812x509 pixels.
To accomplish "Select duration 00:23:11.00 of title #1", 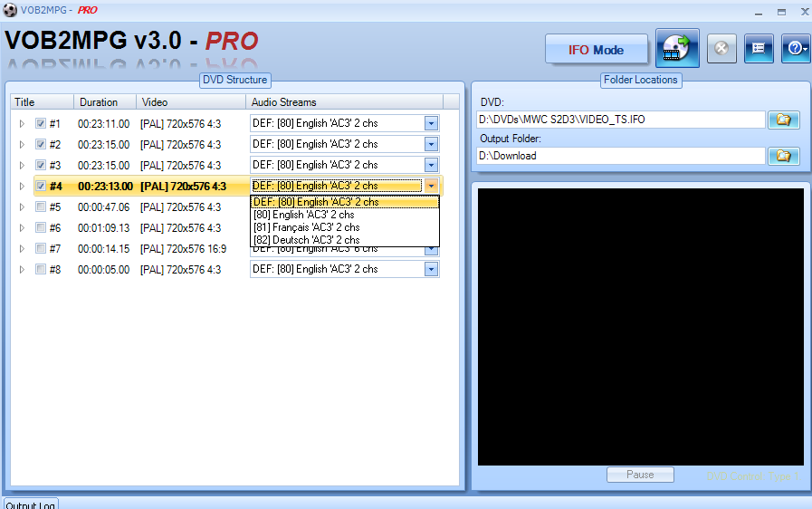I will click(103, 124).
